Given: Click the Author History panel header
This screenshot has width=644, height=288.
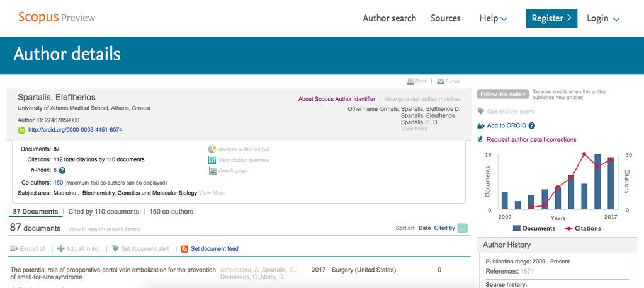Looking at the screenshot, I should tap(557, 245).
